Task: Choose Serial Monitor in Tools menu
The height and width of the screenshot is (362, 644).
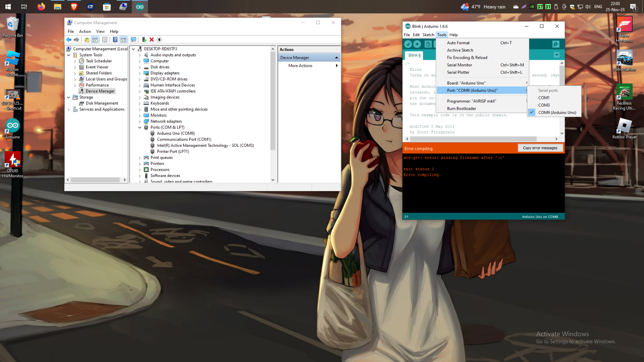Action: [x=482, y=65]
